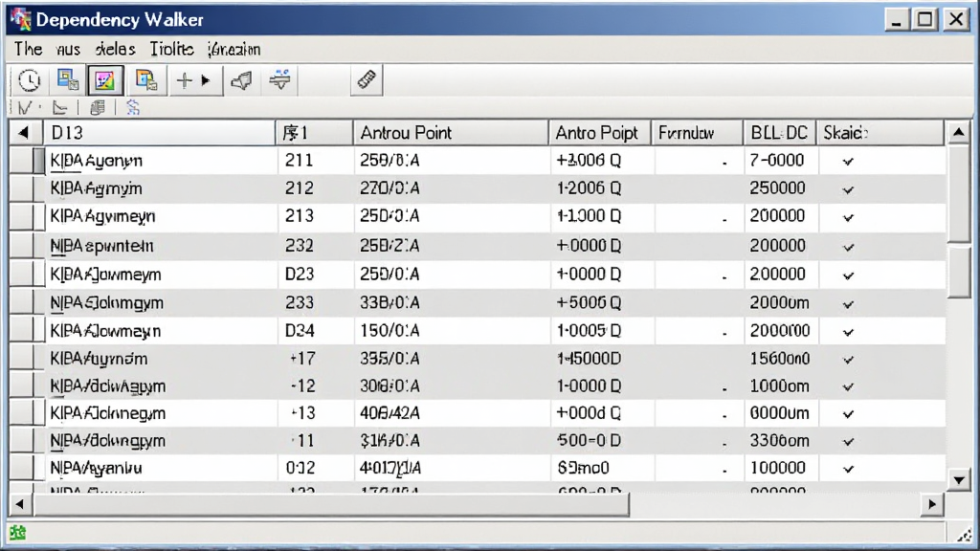The width and height of the screenshot is (980, 551).
Task: Click vertical scrollbar down arrow
Action: click(x=958, y=480)
